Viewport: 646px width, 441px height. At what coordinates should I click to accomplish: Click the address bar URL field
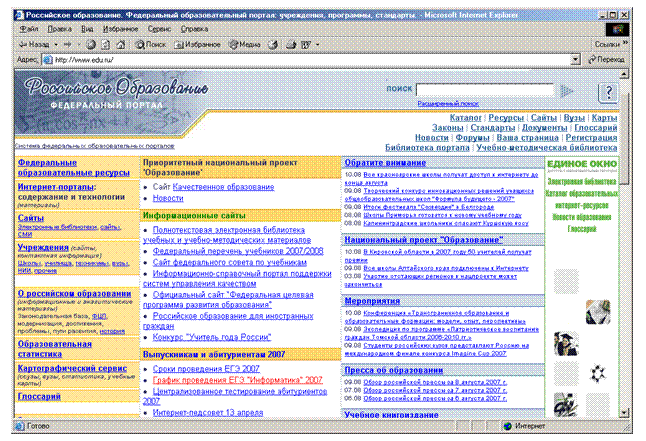pyautogui.click(x=312, y=60)
